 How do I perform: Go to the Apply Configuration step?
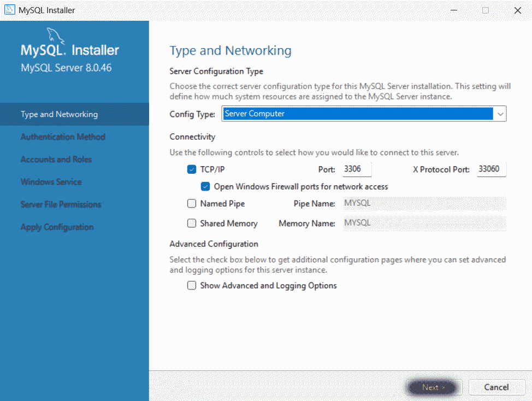(57, 227)
